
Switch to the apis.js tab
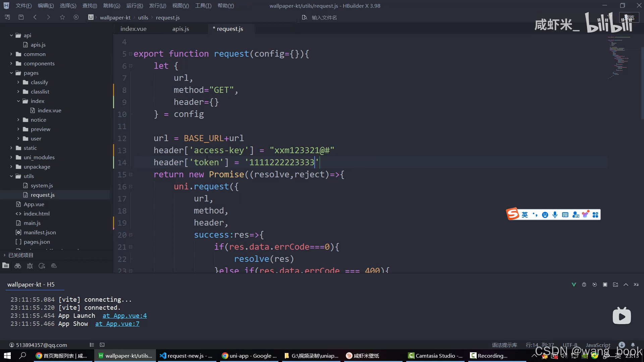180,29
